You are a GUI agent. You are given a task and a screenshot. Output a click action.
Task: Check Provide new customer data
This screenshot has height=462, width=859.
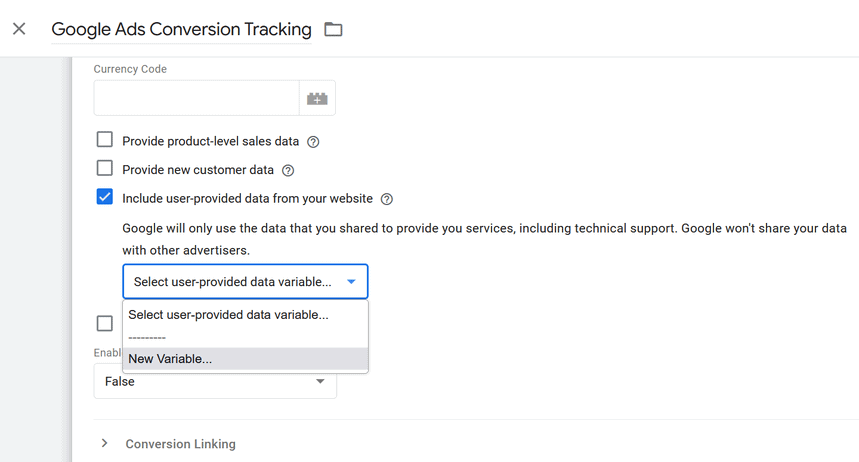click(x=105, y=169)
